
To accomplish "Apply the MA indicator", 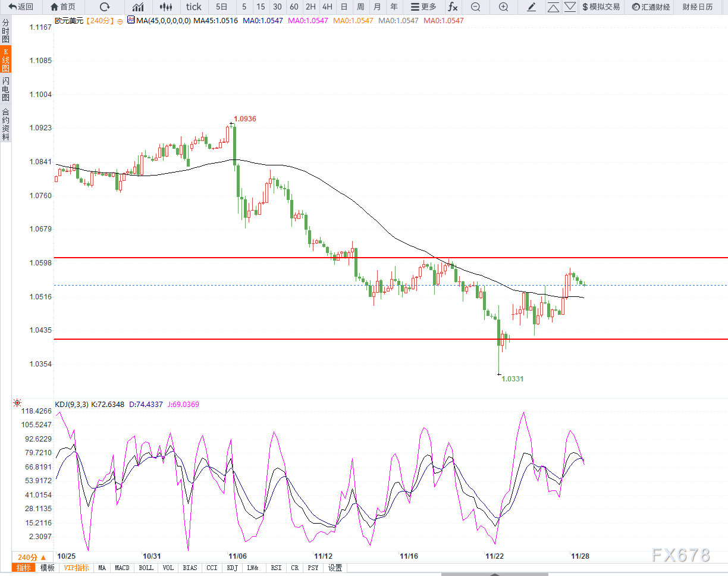I will point(102,568).
